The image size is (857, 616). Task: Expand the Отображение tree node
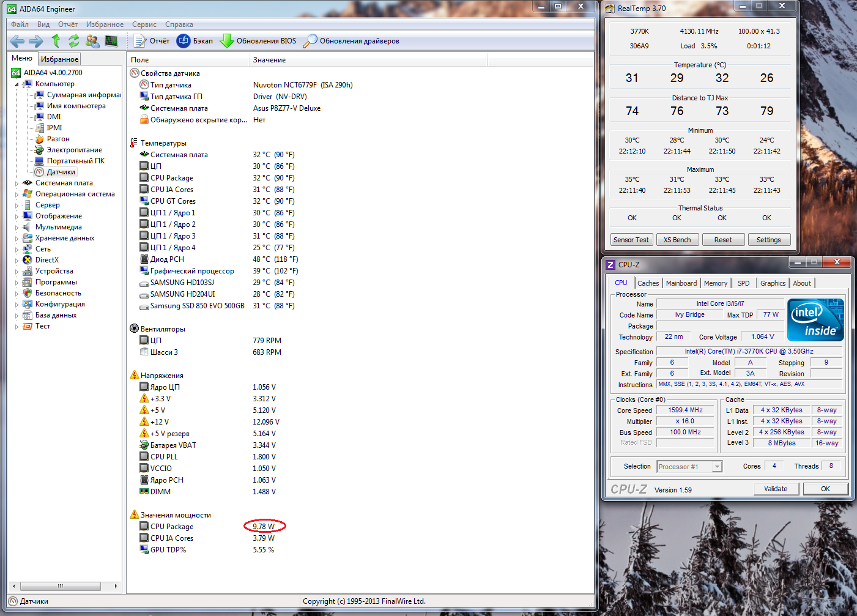point(17,217)
